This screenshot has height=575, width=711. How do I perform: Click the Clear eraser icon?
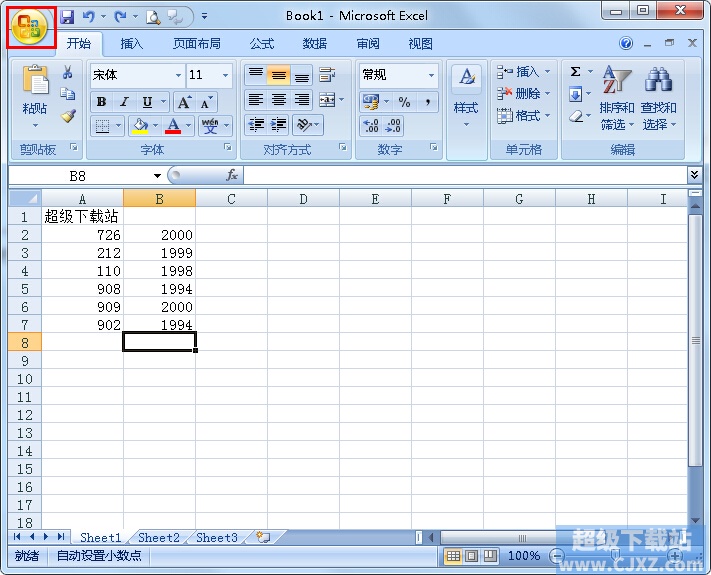tap(575, 117)
